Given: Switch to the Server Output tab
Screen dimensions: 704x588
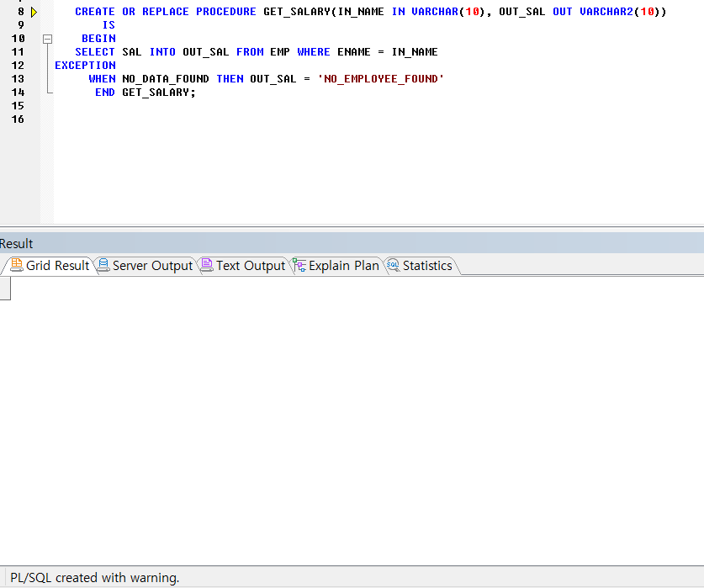Looking at the screenshot, I should (146, 266).
